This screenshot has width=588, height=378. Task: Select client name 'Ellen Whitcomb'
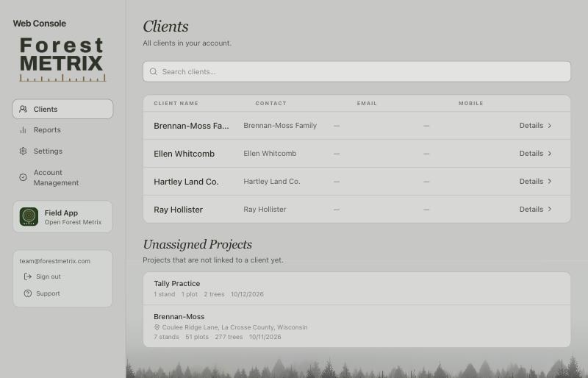[x=184, y=154]
